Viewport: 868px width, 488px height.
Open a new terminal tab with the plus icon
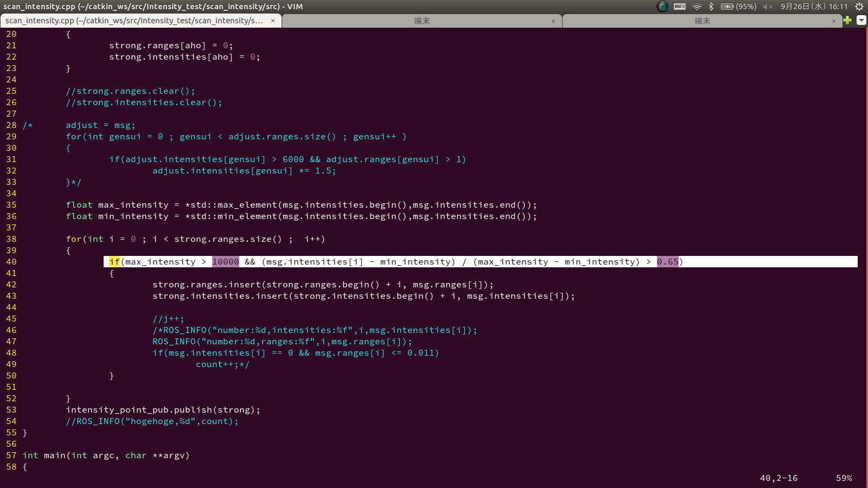click(x=847, y=21)
